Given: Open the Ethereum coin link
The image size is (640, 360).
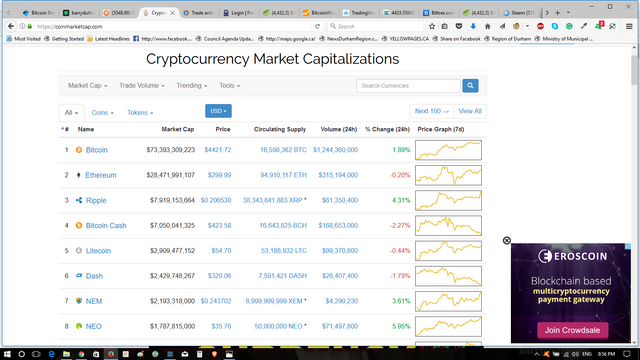Looking at the screenshot, I should tap(101, 175).
